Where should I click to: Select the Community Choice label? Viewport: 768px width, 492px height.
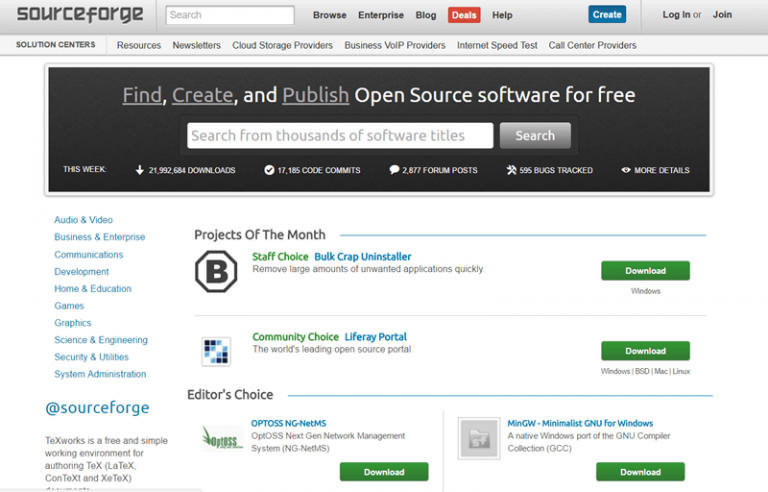295,337
